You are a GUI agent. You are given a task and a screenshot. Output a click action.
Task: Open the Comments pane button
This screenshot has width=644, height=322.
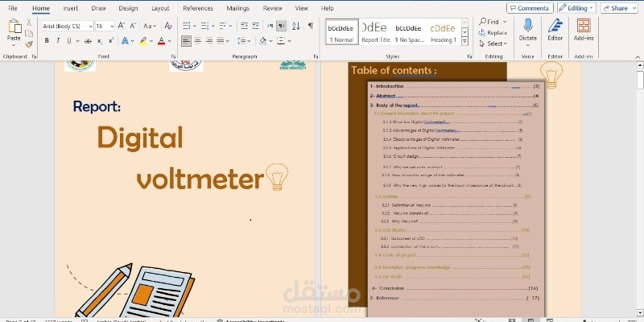coord(530,8)
